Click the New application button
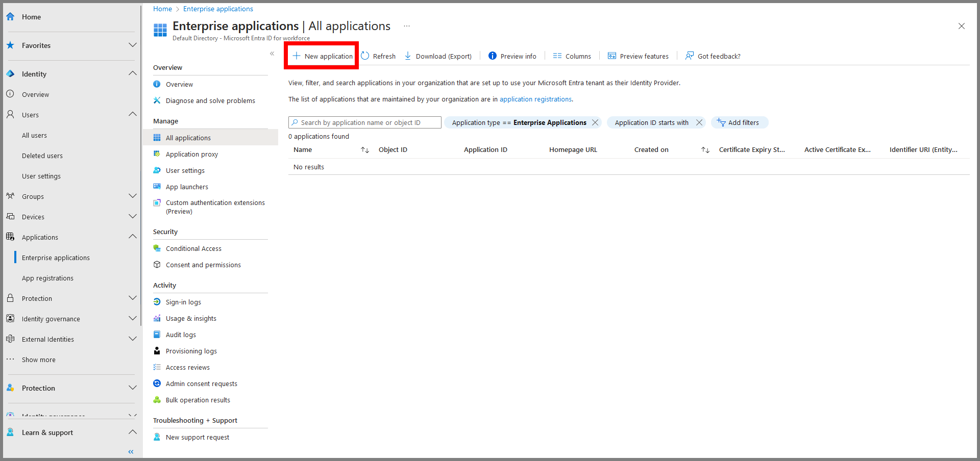This screenshot has width=980, height=461. tap(322, 56)
